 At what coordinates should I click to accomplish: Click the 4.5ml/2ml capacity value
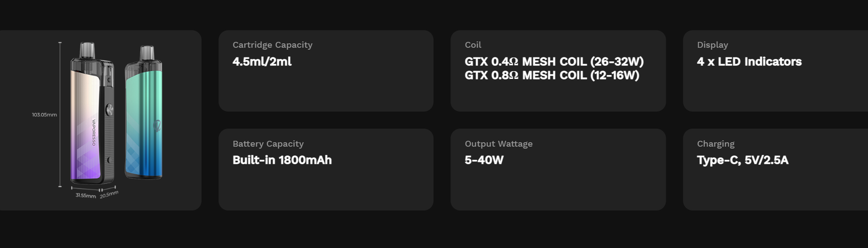point(262,61)
